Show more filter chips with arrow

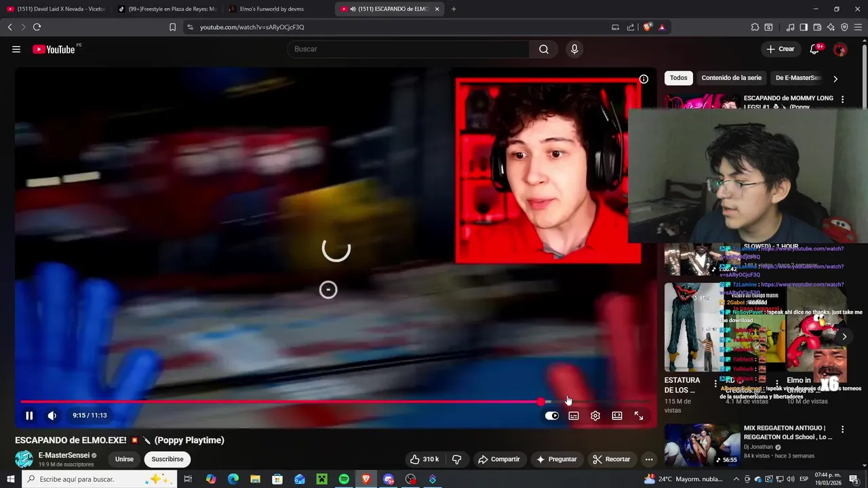pyautogui.click(x=835, y=79)
